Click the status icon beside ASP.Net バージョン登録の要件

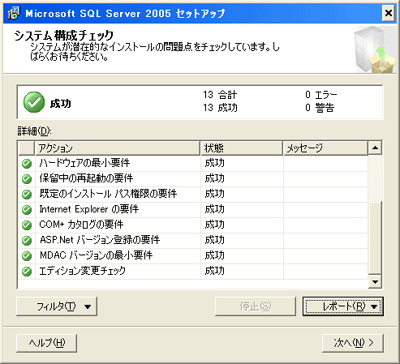(x=26, y=240)
